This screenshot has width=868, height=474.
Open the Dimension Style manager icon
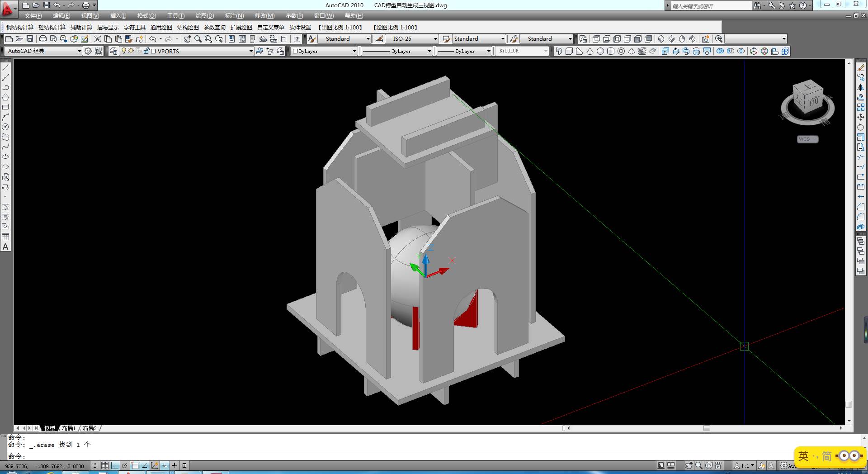coord(379,39)
